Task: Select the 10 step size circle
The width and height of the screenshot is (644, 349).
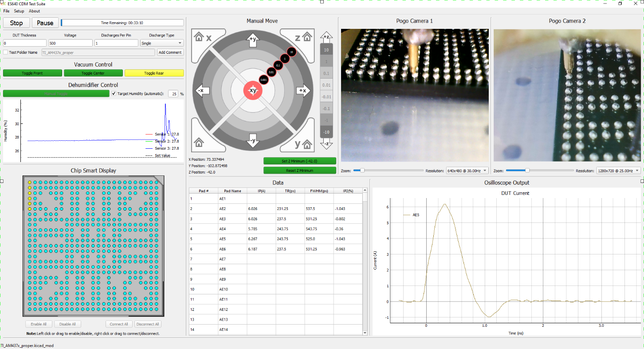Action: [x=291, y=52]
